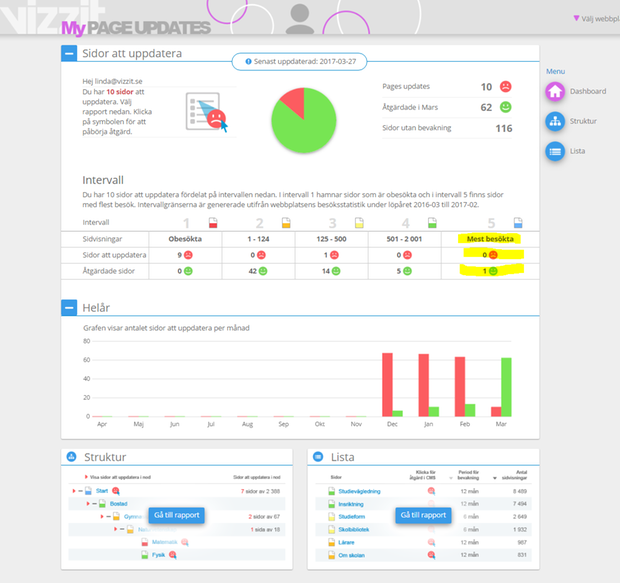The height and width of the screenshot is (583, 620).
Task: Select the Fysik node in Struktur tree
Action: [x=158, y=555]
